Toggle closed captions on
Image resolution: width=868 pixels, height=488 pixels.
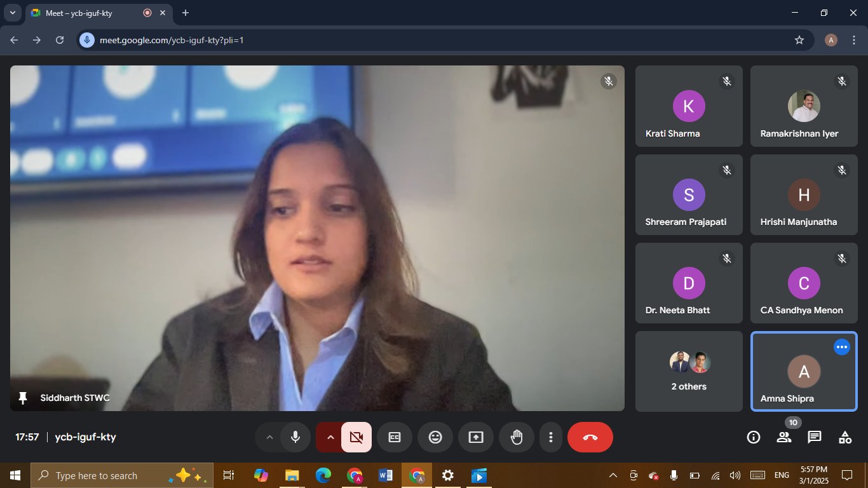click(x=395, y=437)
